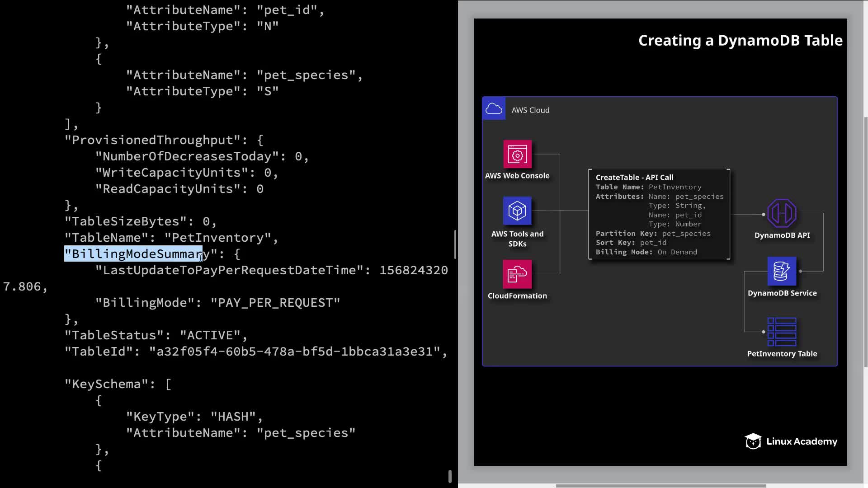The height and width of the screenshot is (488, 868).
Task: Click the "ProvisionedThroughput" key text
Action: pyautogui.click(x=156, y=140)
